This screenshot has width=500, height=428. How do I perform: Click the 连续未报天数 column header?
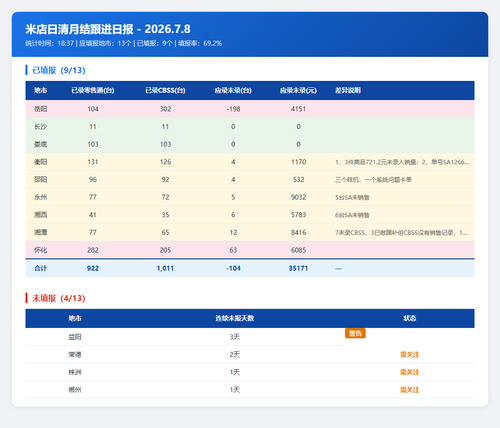pos(235,318)
